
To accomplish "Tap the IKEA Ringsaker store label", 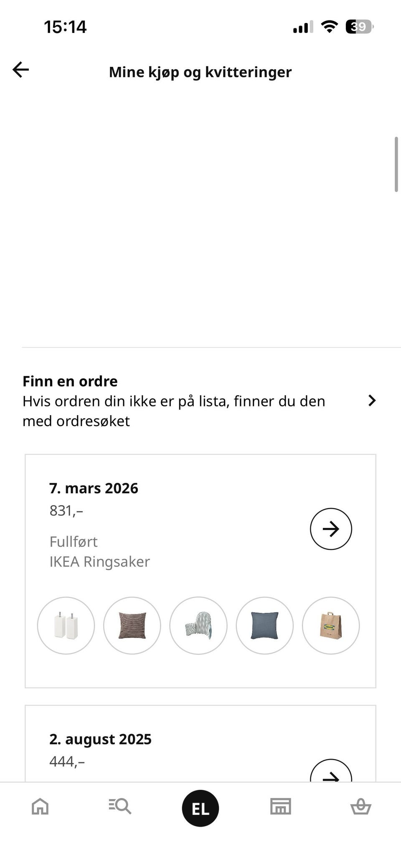I will click(x=99, y=562).
